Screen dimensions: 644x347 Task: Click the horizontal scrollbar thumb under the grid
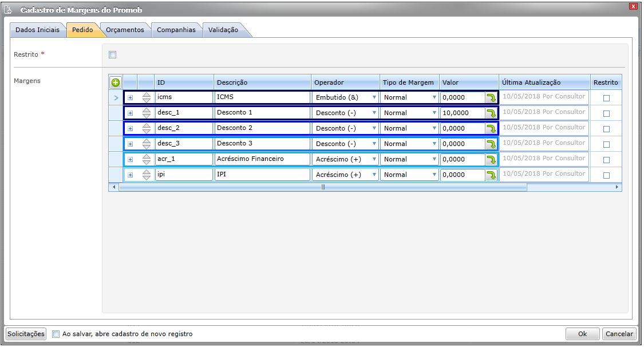click(323, 187)
